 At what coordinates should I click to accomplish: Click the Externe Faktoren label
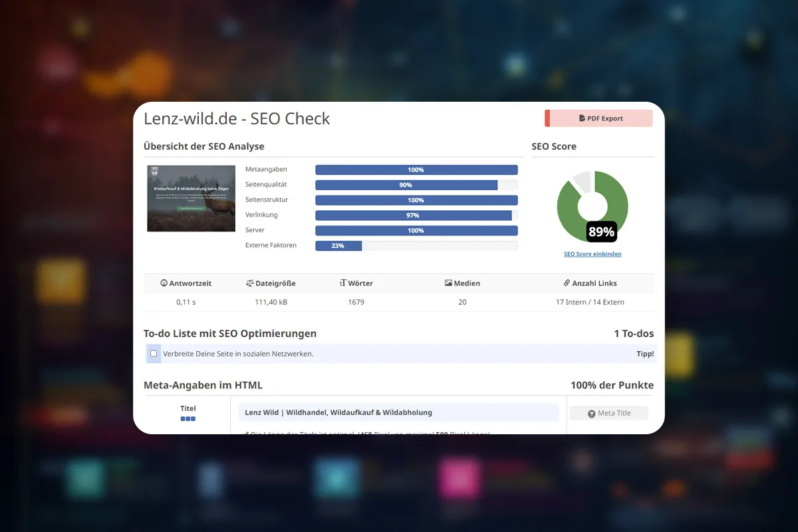(271, 245)
